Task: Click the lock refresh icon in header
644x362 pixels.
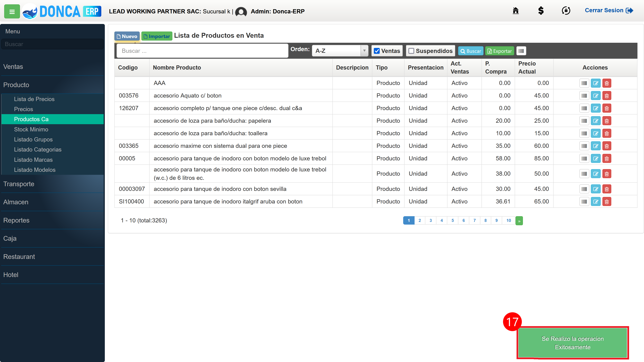Action: 566,11
